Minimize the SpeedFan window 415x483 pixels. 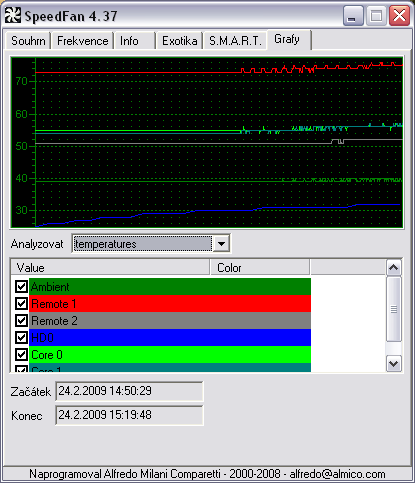tap(353, 16)
